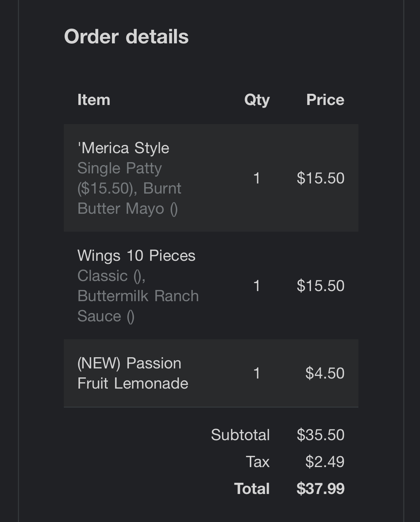Click the Subtotal label
The height and width of the screenshot is (522, 420).
point(240,435)
